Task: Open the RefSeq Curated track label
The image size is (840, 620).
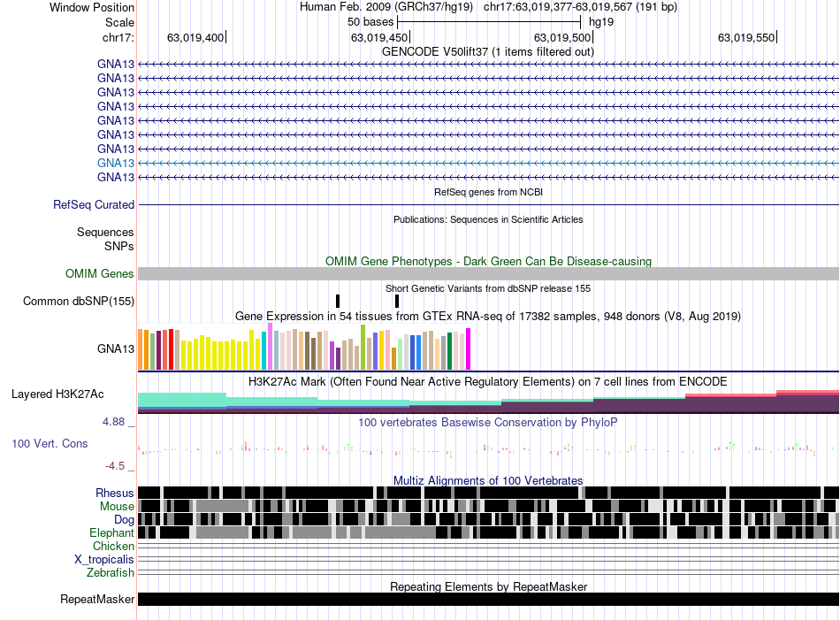Action: 94,204
